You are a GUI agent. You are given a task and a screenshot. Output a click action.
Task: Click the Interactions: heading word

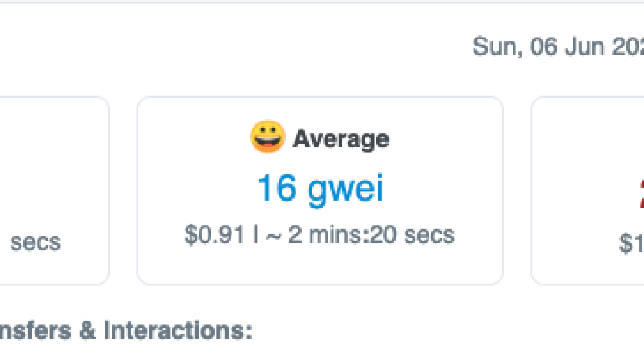[178, 331]
